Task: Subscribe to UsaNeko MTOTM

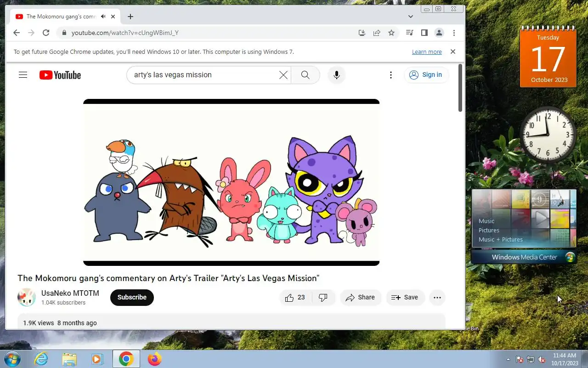Action: [132, 298]
